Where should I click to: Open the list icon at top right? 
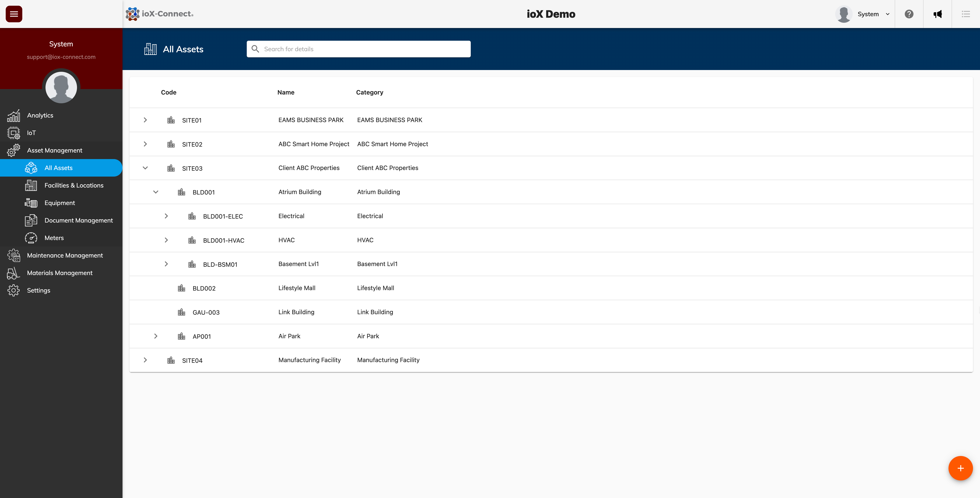966,14
